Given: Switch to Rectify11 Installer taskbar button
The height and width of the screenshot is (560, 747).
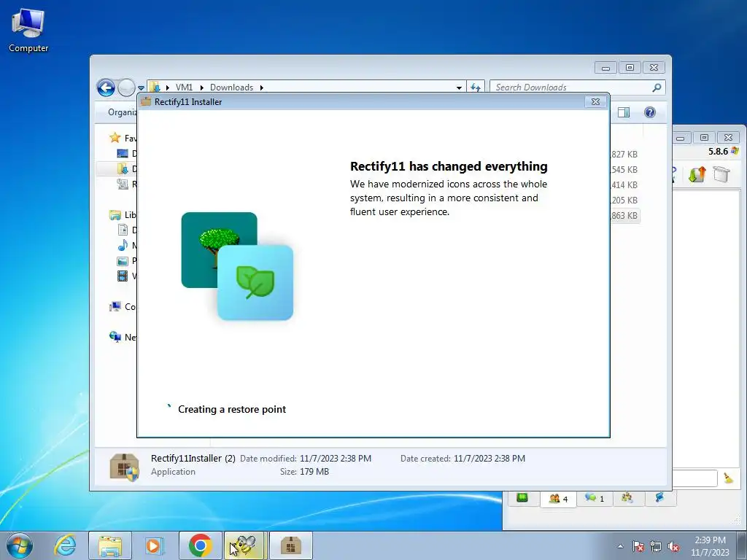Looking at the screenshot, I should point(290,545).
